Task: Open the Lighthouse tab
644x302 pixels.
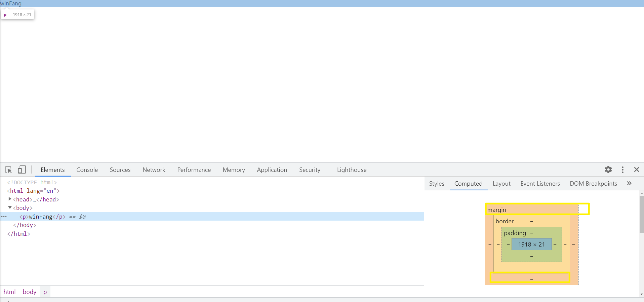Action: point(352,170)
